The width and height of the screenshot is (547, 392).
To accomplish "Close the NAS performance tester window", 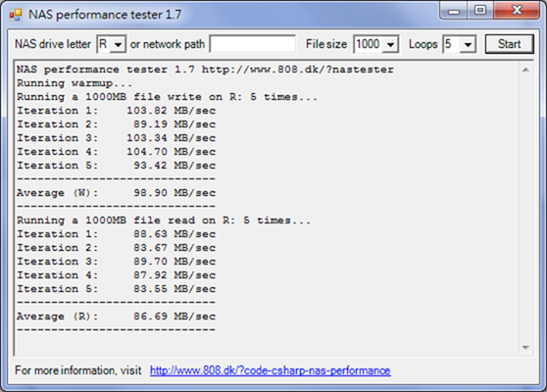I will coord(517,11).
